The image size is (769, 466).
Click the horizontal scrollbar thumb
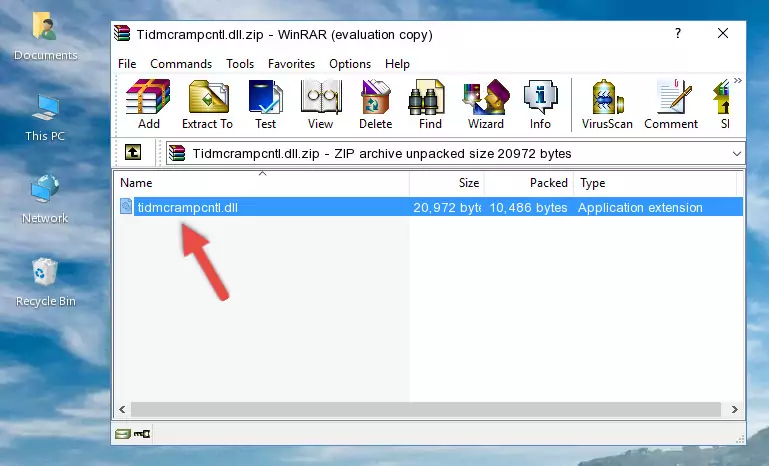(426, 409)
